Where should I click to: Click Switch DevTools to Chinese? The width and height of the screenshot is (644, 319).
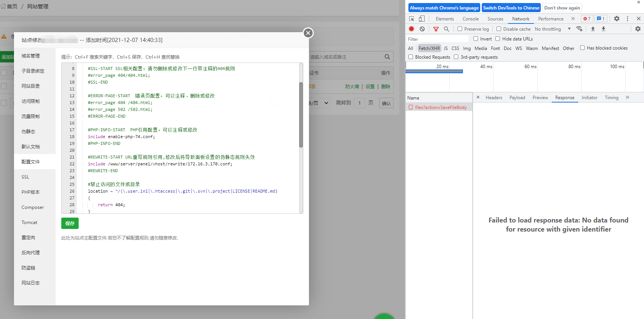pos(511,8)
